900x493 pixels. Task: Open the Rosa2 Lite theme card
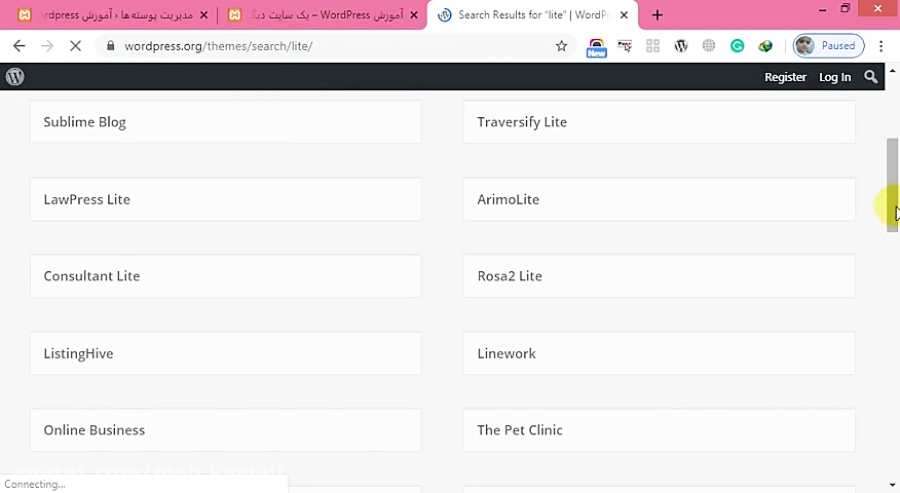coord(660,276)
